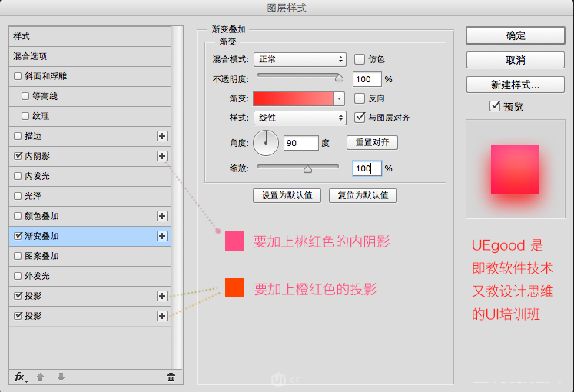Screen dimensions: 574x392
Task: Open the gradient preset picker arrow
Action: coord(340,99)
